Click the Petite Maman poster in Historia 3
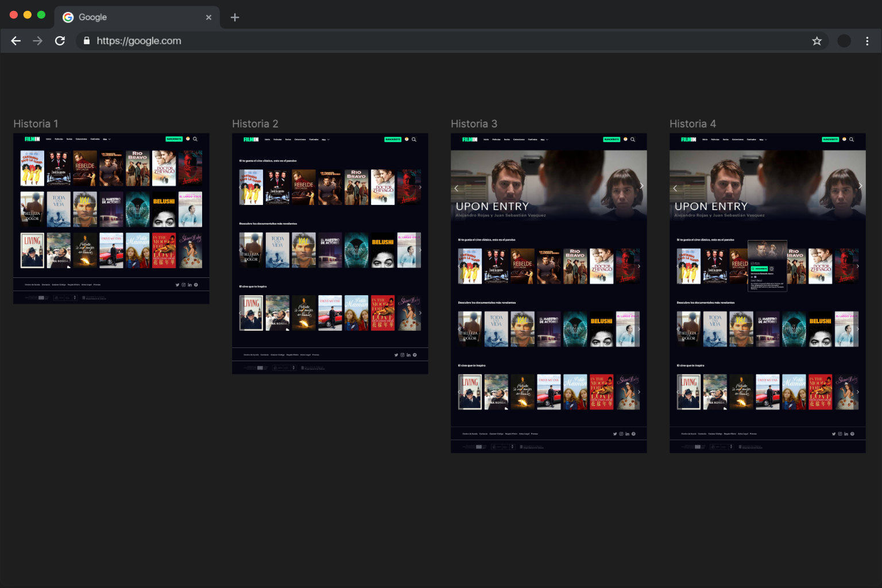The width and height of the screenshot is (882, 588). [x=575, y=392]
